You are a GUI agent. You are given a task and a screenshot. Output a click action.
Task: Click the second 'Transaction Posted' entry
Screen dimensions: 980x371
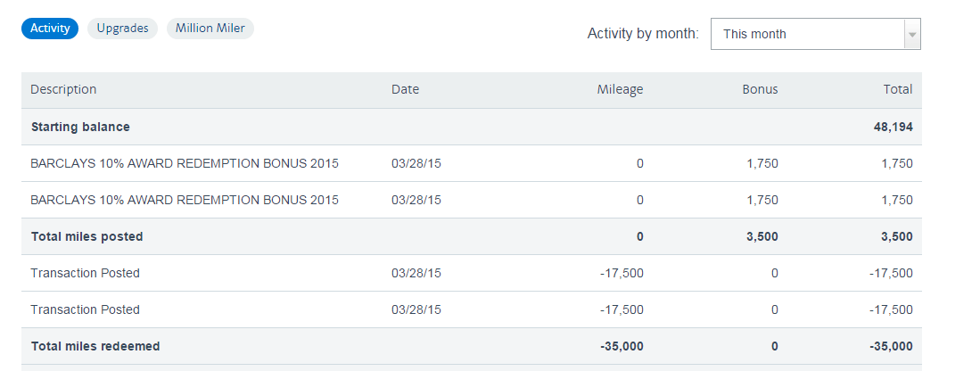[85, 309]
